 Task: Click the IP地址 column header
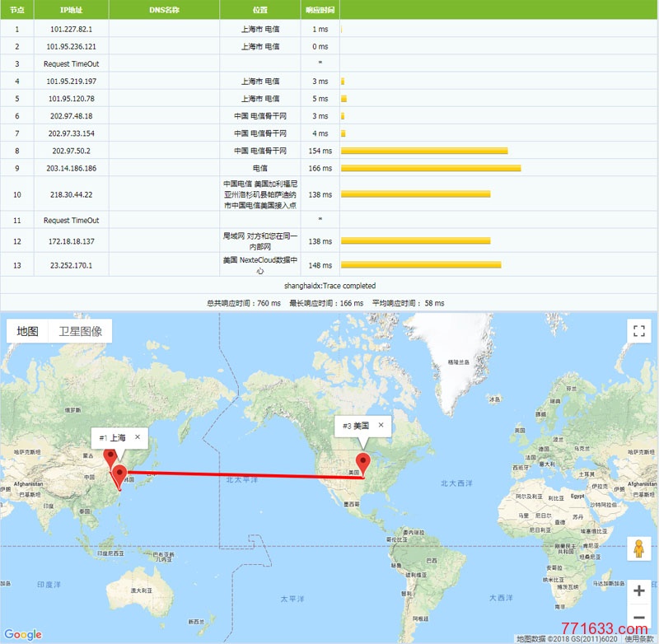click(71, 10)
